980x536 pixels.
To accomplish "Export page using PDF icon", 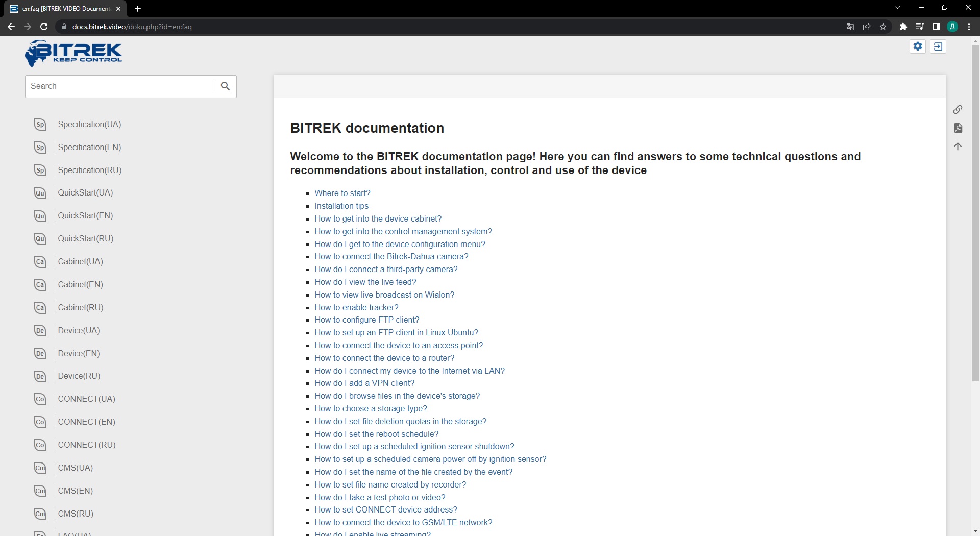I will click(x=958, y=128).
